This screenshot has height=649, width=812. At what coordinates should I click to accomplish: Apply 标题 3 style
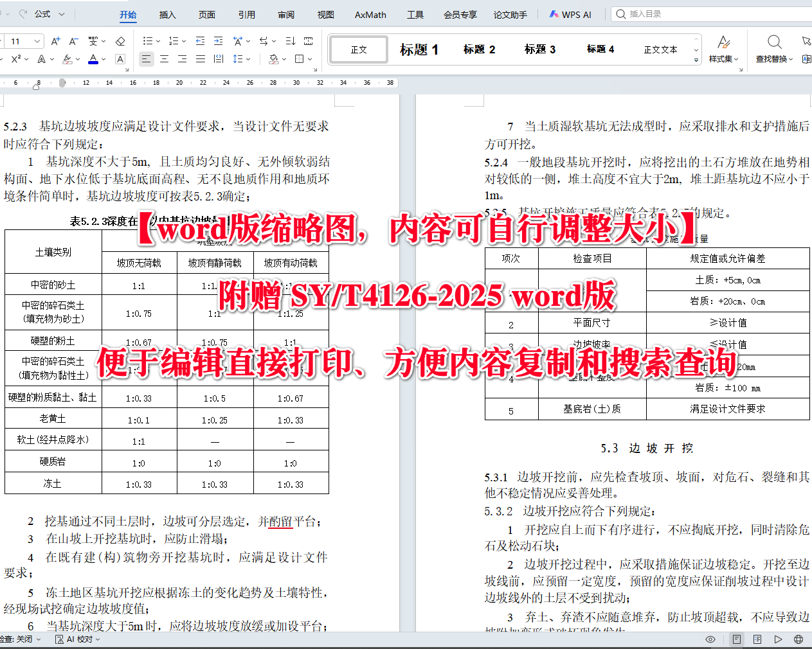pyautogui.click(x=540, y=49)
